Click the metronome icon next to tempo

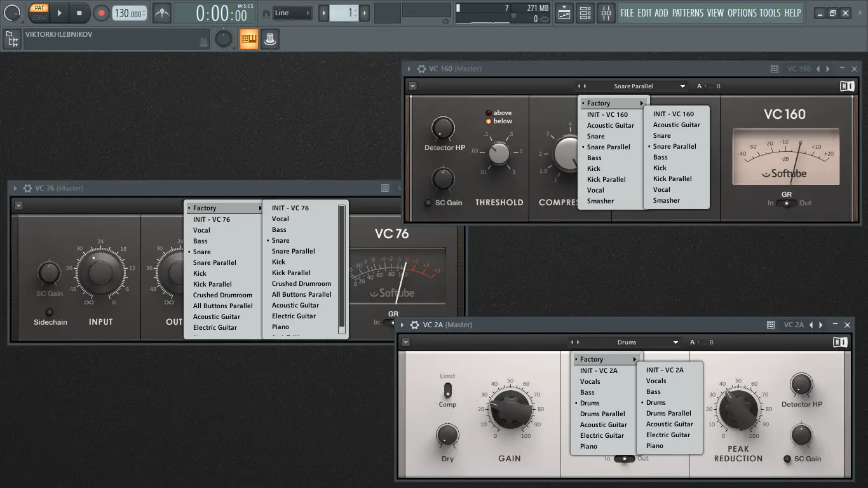point(163,13)
